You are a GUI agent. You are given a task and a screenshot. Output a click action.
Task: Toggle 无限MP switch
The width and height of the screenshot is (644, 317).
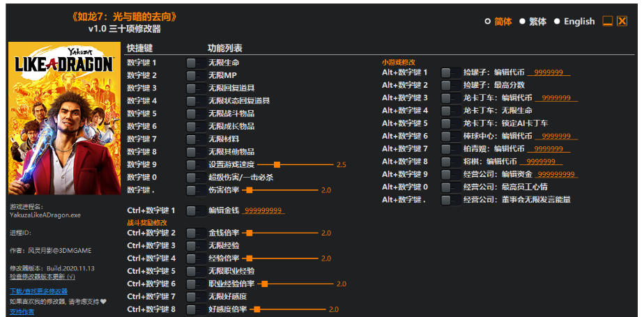(x=195, y=75)
